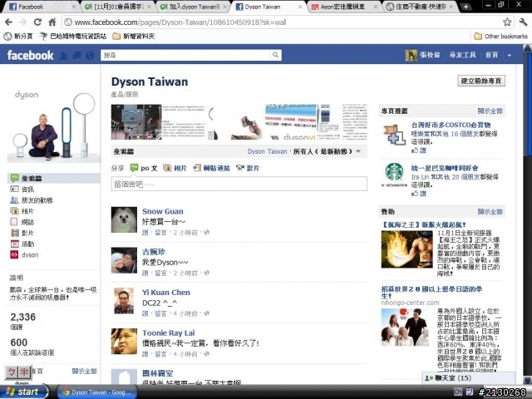Click in the Facebook search field
The height and width of the screenshot is (399, 532).
coord(185,55)
